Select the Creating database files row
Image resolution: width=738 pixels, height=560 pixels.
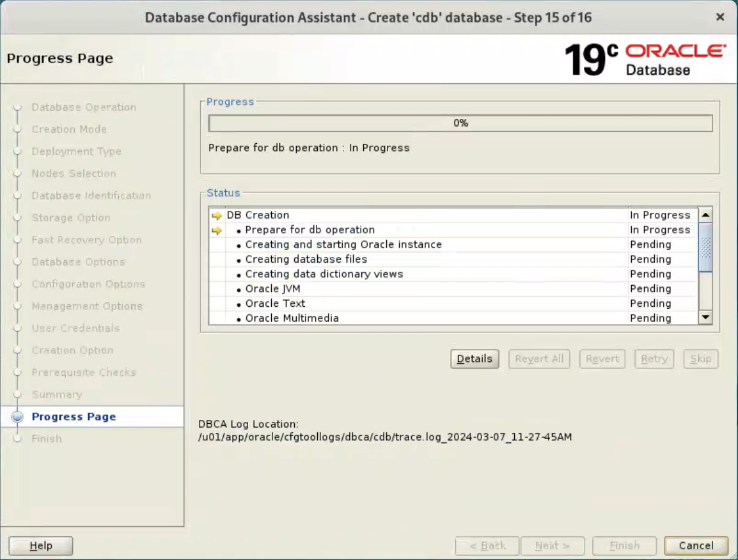tap(453, 260)
